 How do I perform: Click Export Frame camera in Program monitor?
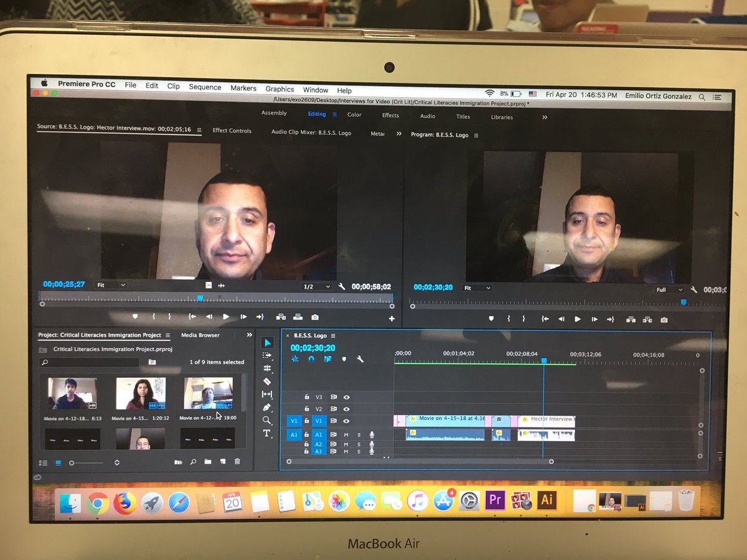pos(664,320)
